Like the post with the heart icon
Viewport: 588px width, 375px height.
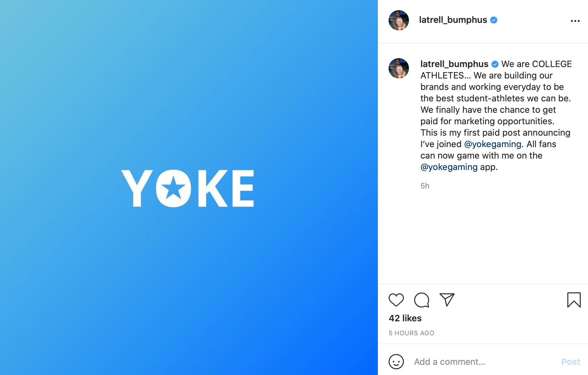click(x=396, y=300)
